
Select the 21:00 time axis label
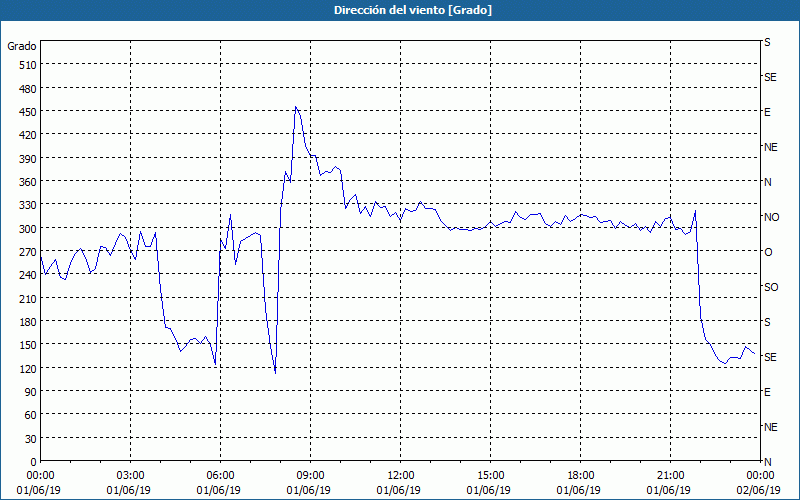point(670,476)
